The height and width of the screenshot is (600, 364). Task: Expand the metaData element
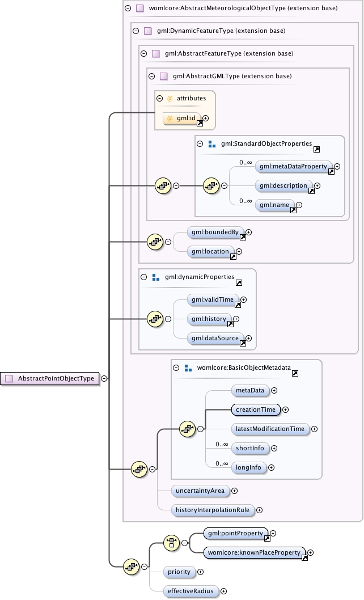[x=274, y=391]
